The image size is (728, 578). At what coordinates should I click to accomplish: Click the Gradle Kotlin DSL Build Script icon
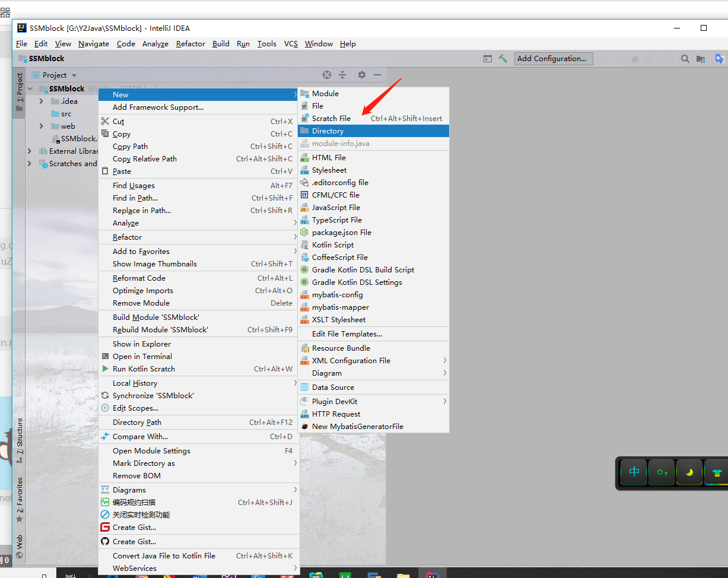pos(305,269)
